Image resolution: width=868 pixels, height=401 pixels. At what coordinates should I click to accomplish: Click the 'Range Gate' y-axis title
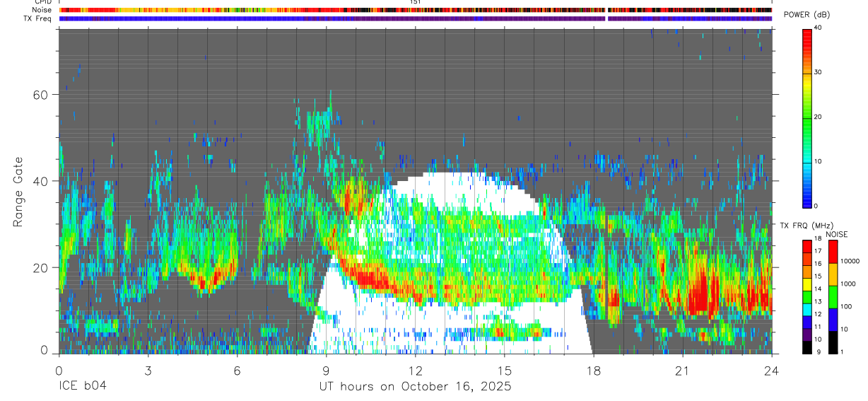(x=18, y=192)
